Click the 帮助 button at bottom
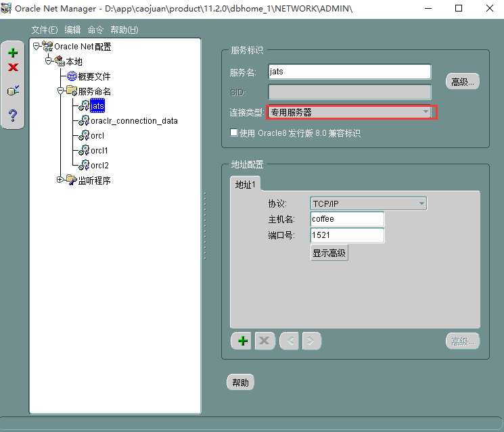The width and height of the screenshot is (504, 432). (x=240, y=382)
